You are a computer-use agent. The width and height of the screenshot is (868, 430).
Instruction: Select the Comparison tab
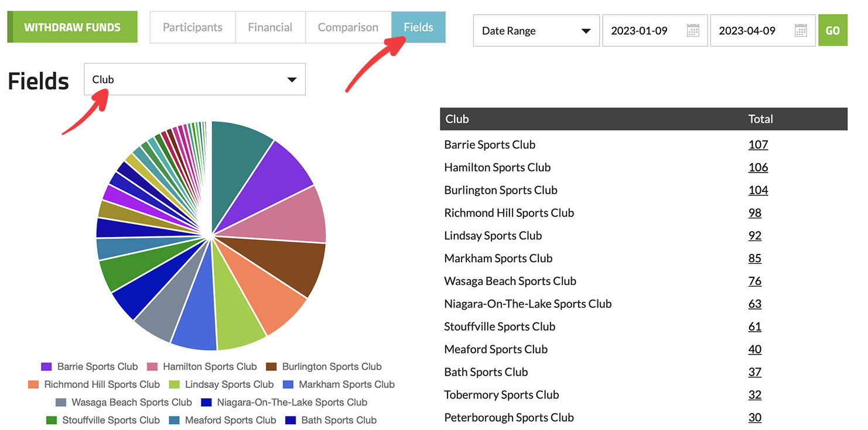click(x=348, y=27)
